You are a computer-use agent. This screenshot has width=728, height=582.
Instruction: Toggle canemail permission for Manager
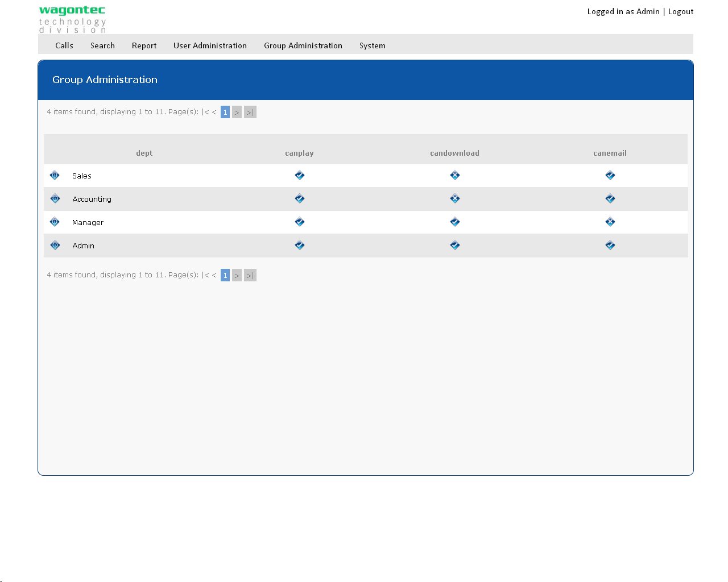(x=610, y=222)
